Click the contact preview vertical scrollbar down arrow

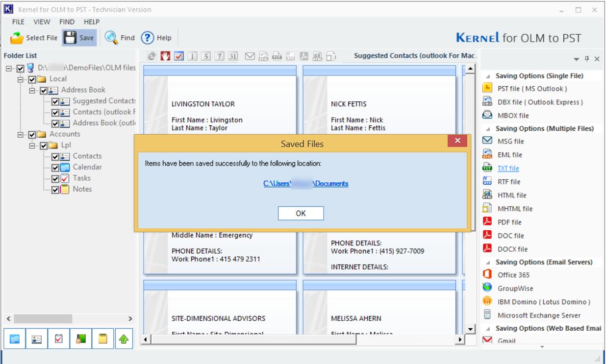470,329
